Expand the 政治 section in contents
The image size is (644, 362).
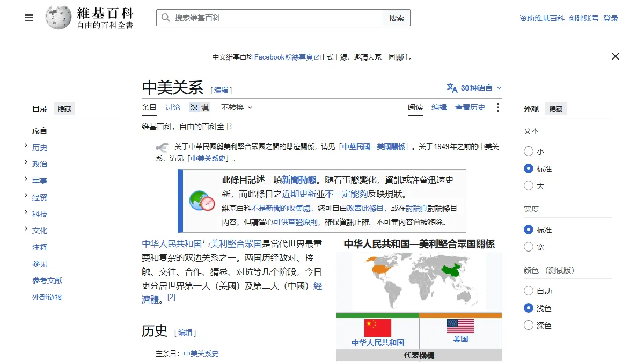[26, 162]
